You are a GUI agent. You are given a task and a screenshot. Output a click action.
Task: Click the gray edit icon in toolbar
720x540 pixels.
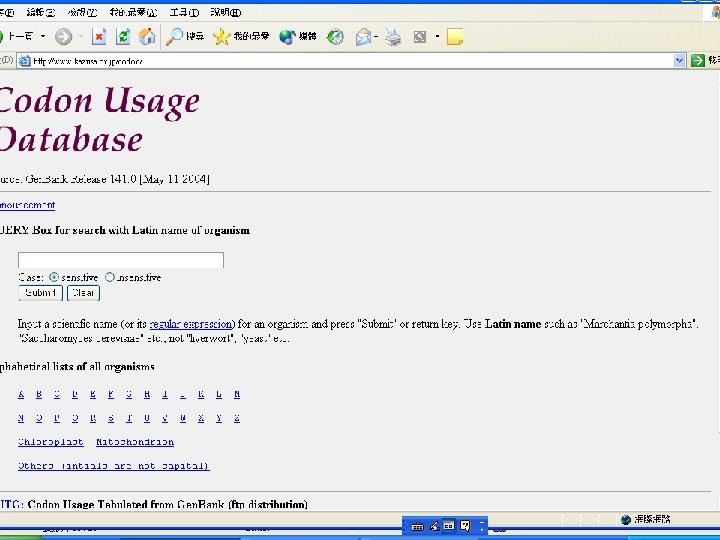click(420, 36)
